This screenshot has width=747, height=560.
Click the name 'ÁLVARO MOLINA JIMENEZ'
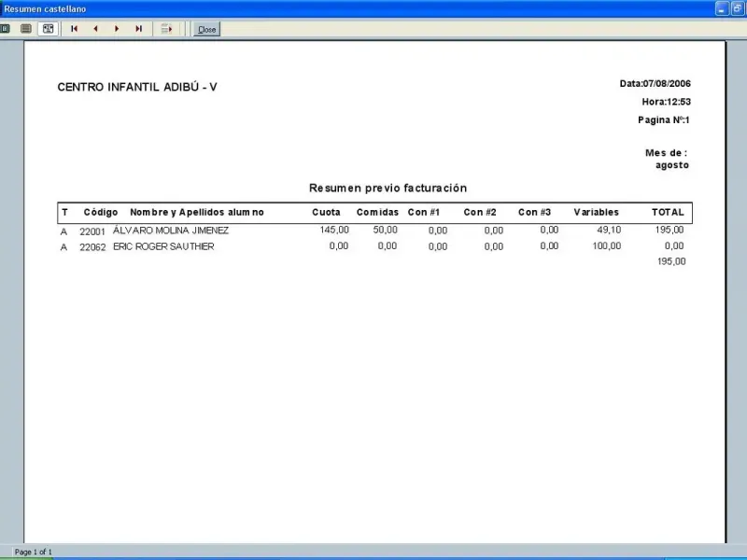pyautogui.click(x=171, y=231)
